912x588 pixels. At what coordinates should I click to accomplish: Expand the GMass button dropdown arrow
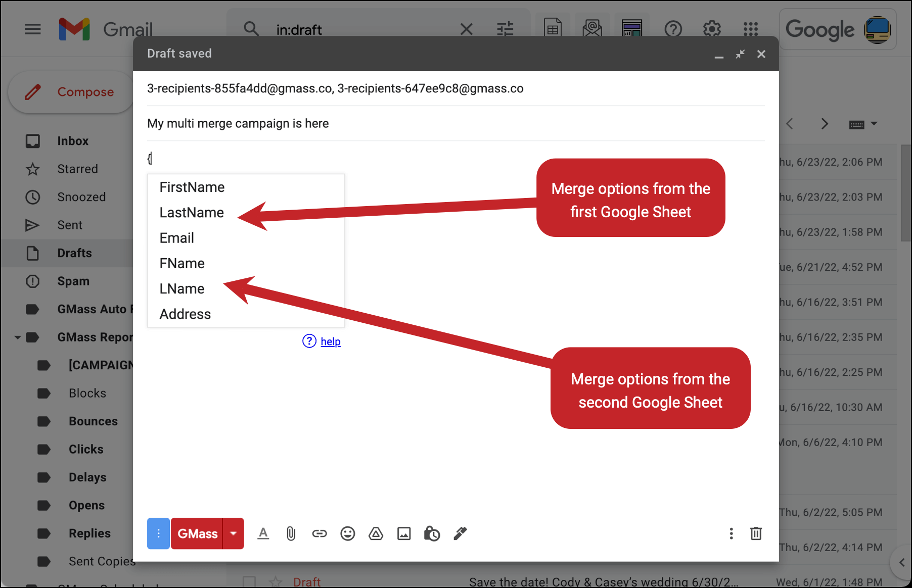pyautogui.click(x=234, y=533)
